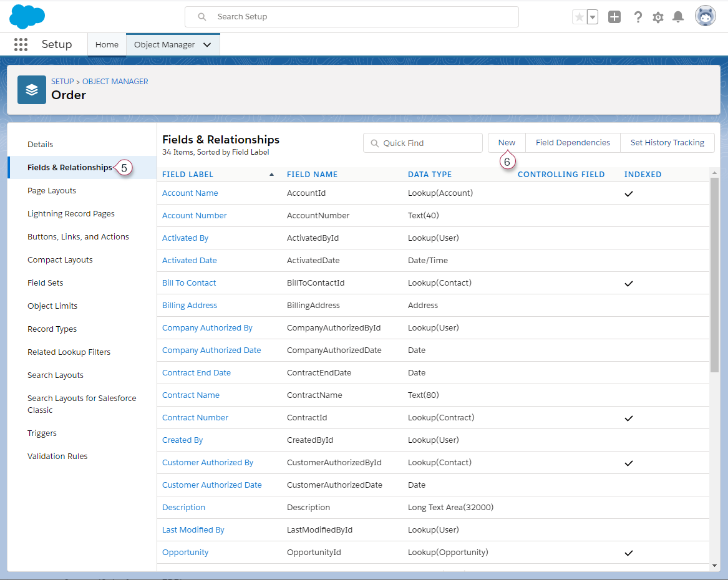Viewport: 728px width, 580px height.
Task: Open the Opportunity field
Action: 185,552
